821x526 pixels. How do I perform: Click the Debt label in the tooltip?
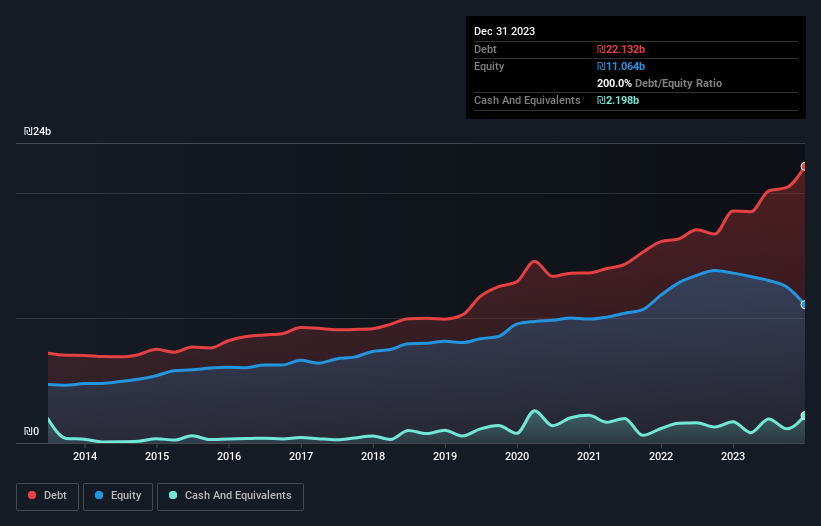pos(485,49)
